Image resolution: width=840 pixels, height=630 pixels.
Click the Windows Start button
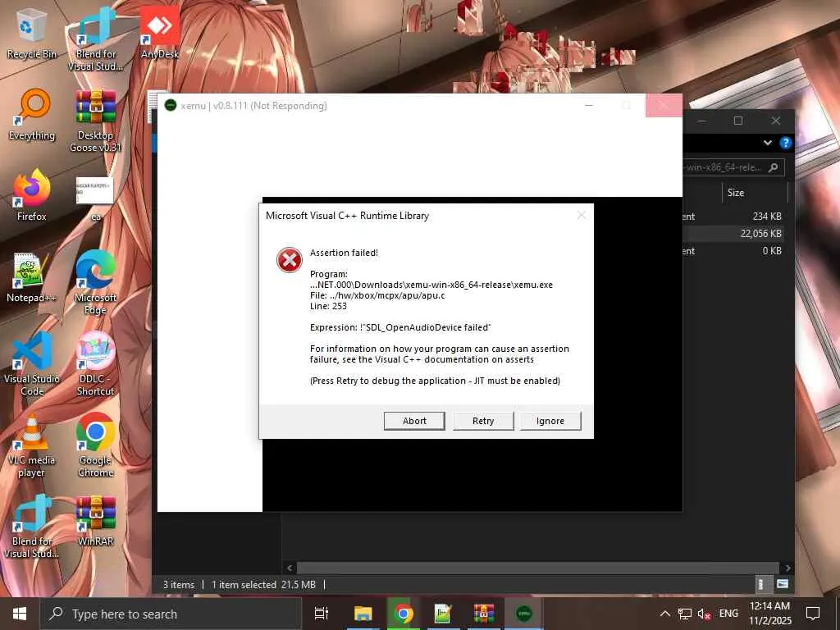[x=20, y=614]
